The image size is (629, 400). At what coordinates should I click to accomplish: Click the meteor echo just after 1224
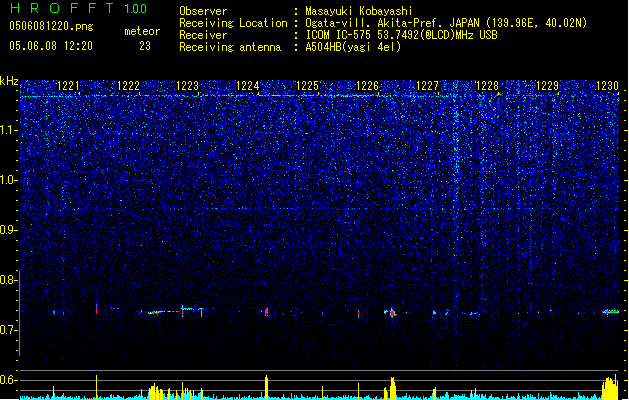pyautogui.click(x=266, y=312)
